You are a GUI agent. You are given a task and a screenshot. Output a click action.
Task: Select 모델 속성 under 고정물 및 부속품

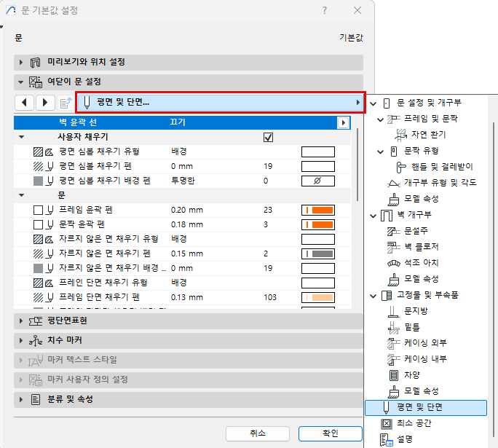(x=421, y=391)
